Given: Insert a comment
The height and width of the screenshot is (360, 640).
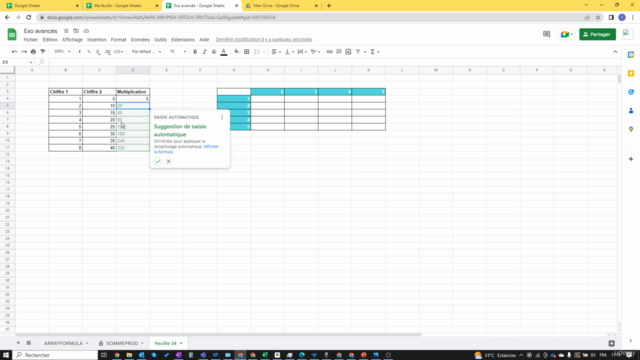Looking at the screenshot, I should [x=339, y=52].
